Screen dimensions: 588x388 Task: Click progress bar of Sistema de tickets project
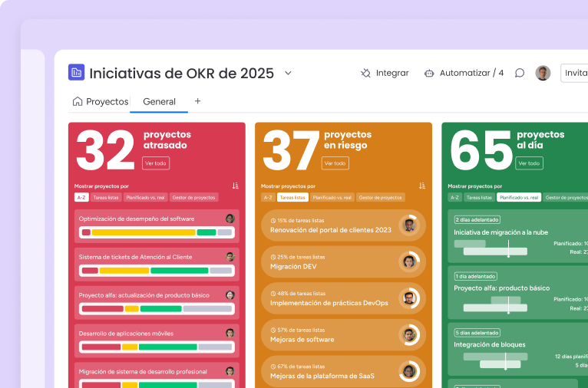tap(157, 271)
